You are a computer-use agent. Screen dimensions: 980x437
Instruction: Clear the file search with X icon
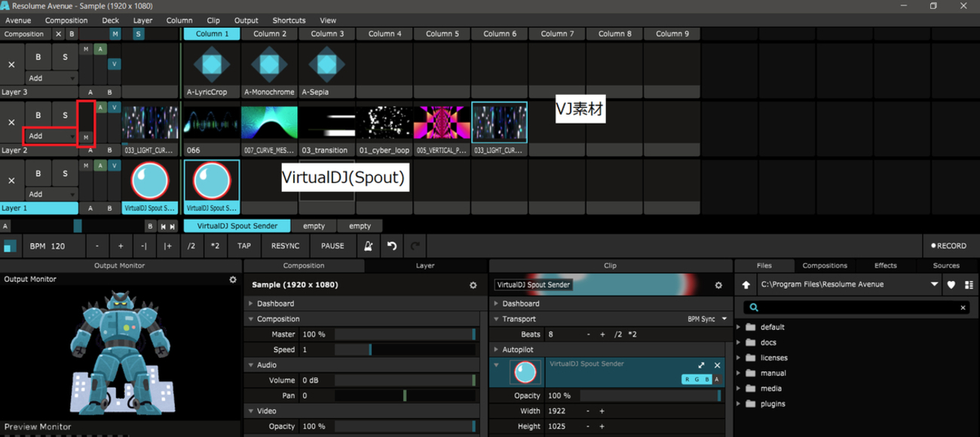point(963,307)
